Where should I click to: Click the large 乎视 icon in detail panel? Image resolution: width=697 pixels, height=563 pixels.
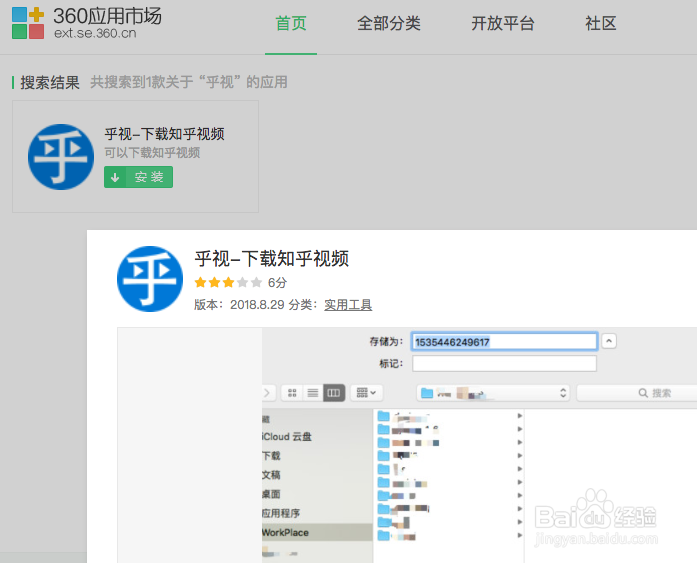click(150, 279)
